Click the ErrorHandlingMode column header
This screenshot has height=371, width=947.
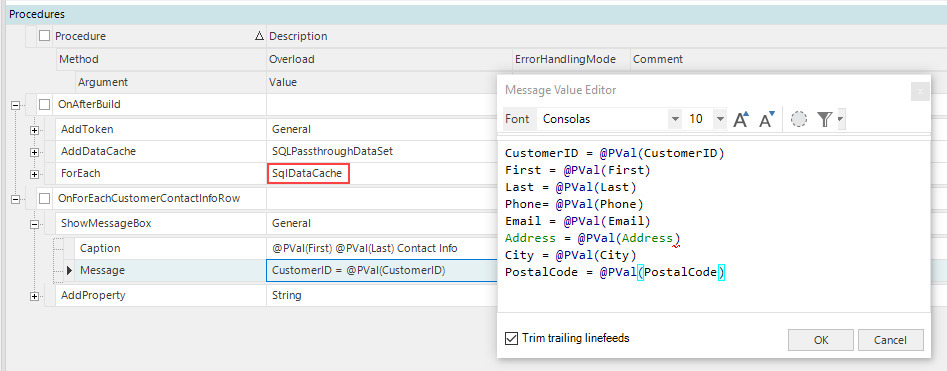(x=571, y=59)
